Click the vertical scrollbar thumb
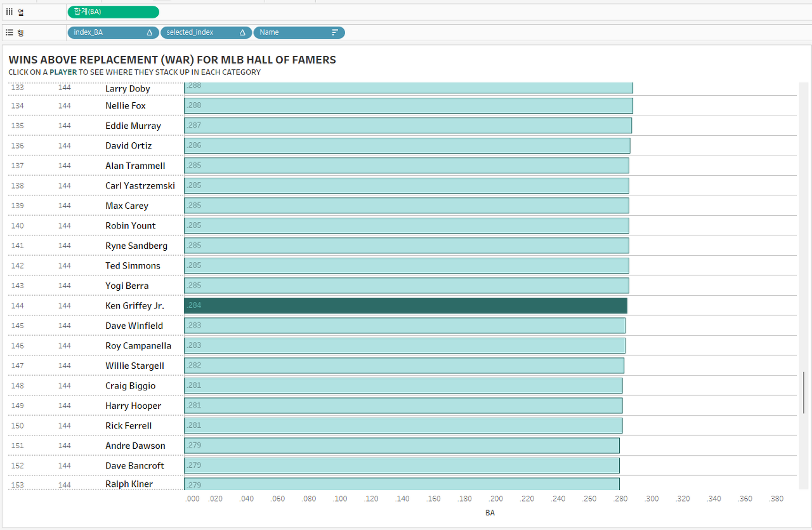The height and width of the screenshot is (530, 812). 804,393
